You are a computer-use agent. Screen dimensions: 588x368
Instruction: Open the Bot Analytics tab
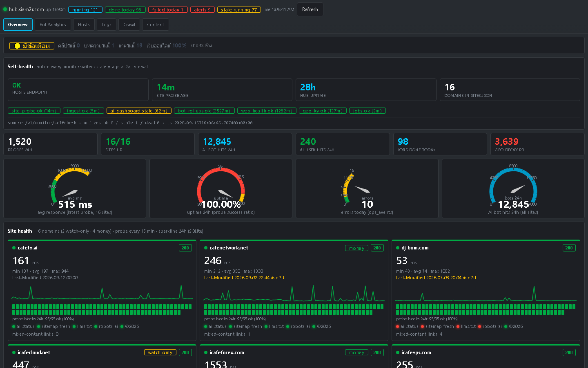53,25
